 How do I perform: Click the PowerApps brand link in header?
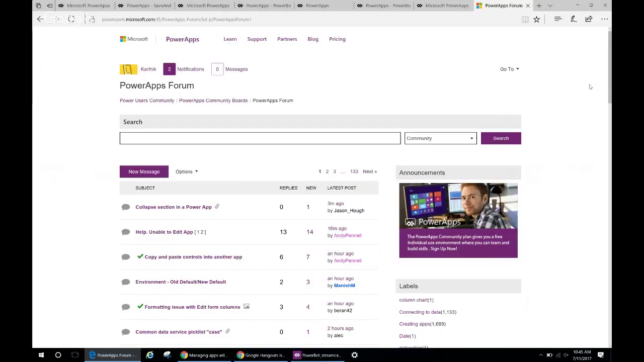[183, 39]
